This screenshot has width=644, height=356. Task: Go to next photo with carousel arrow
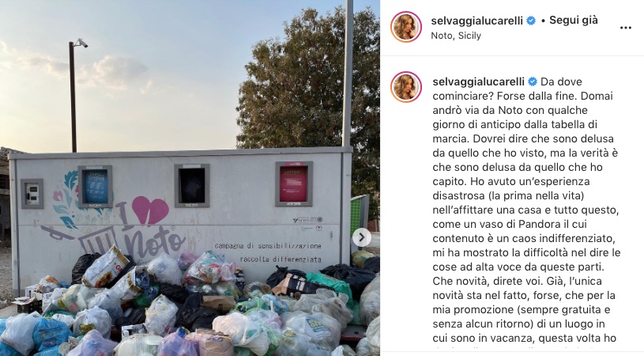(x=361, y=237)
